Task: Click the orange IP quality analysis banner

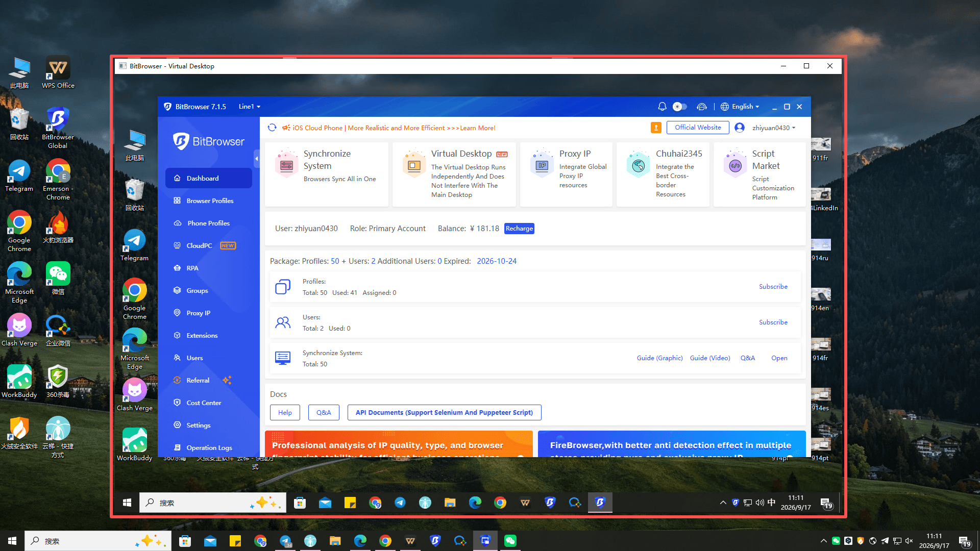Action: 399,444
